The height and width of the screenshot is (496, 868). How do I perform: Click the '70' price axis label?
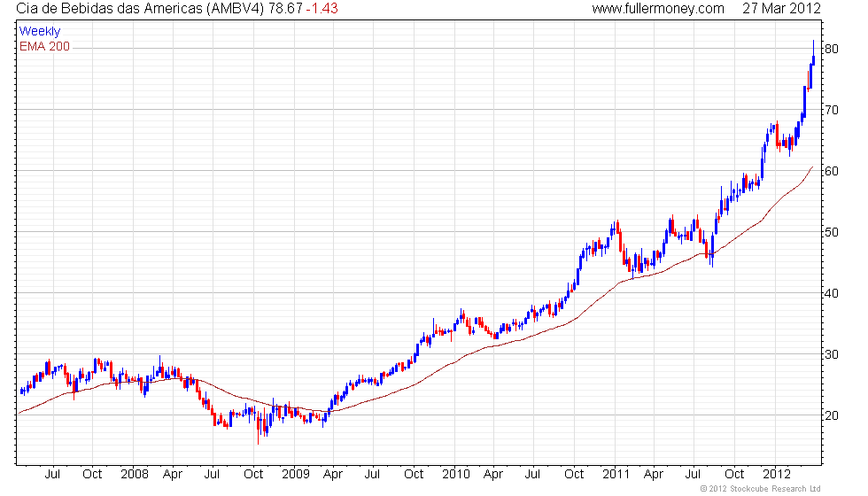tap(832, 110)
